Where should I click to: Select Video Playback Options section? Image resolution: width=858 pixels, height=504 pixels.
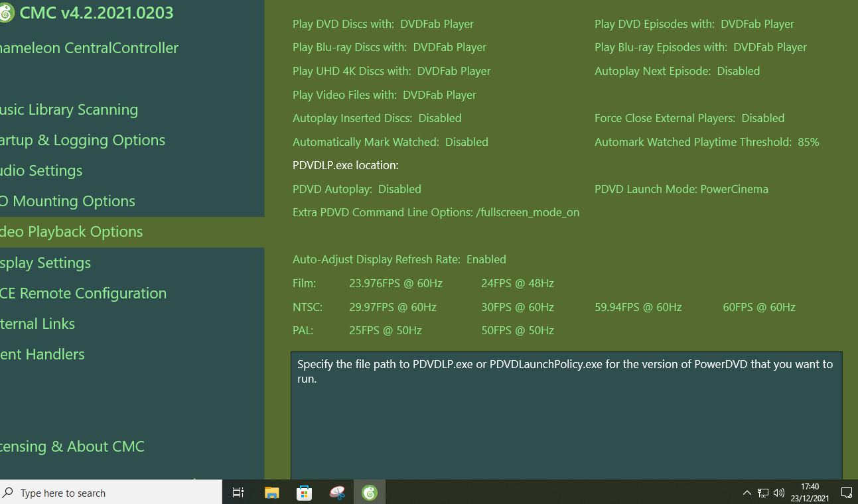point(132,231)
